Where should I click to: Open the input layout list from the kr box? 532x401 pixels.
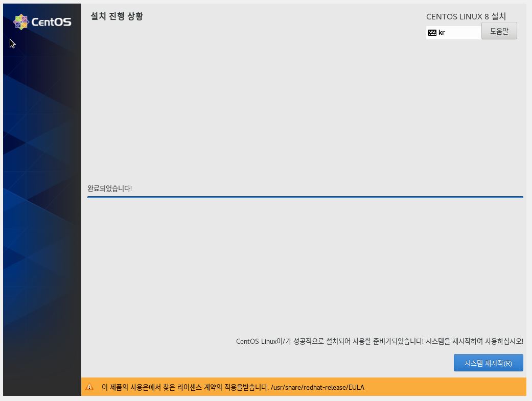click(453, 32)
